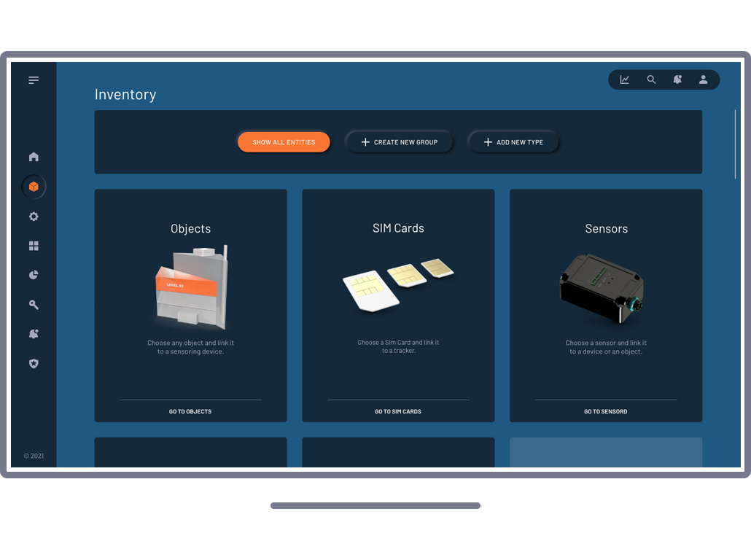Open the hamburger menu icon
This screenshot has height=560, width=751.
tap(34, 80)
